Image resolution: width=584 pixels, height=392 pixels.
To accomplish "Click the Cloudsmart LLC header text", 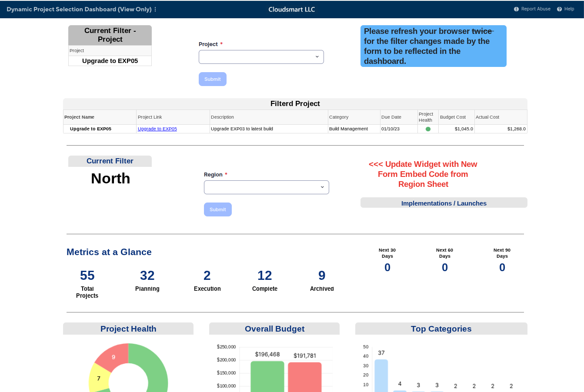I will click(x=292, y=9).
